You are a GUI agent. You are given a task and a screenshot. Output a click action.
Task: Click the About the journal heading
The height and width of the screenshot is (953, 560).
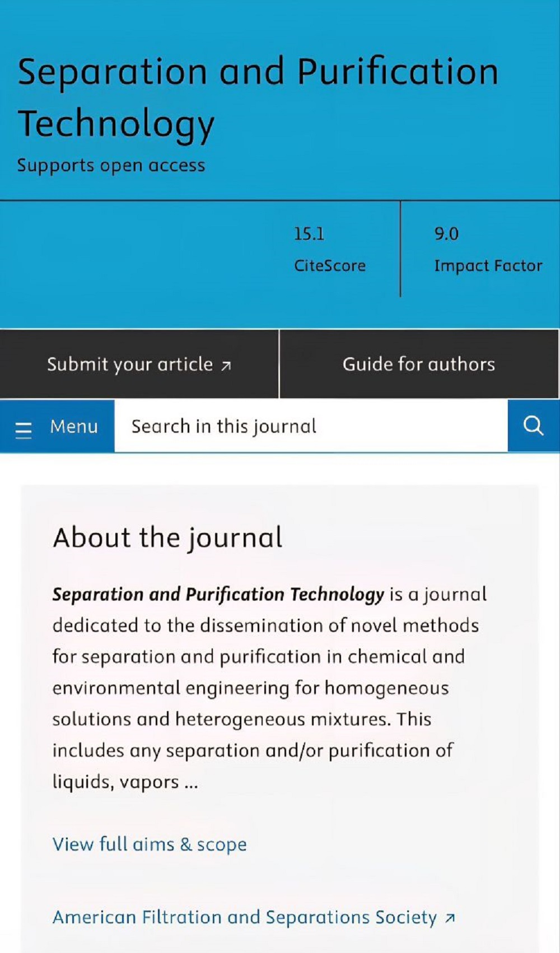click(x=167, y=538)
